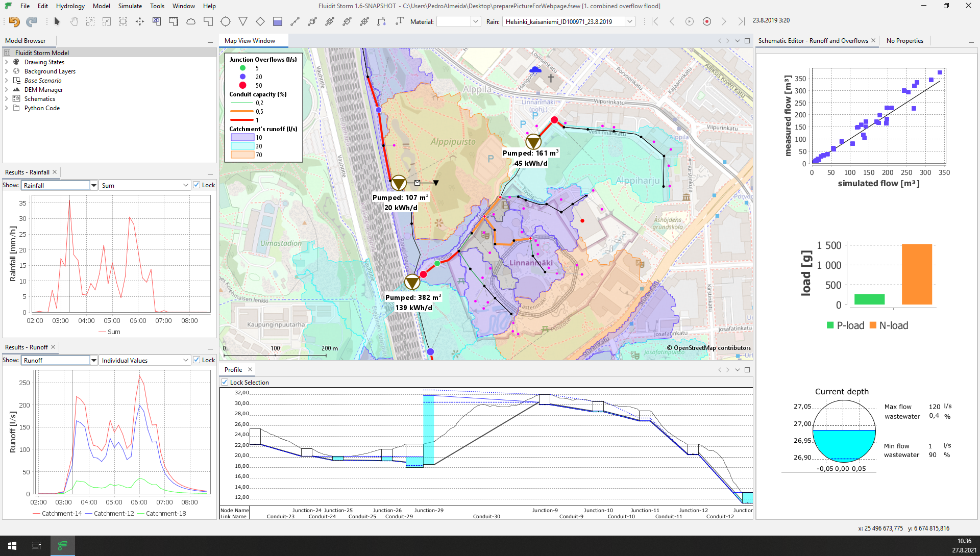This screenshot has width=980, height=556.
Task: Enable Lock Selection in the Profile panel
Action: [225, 382]
